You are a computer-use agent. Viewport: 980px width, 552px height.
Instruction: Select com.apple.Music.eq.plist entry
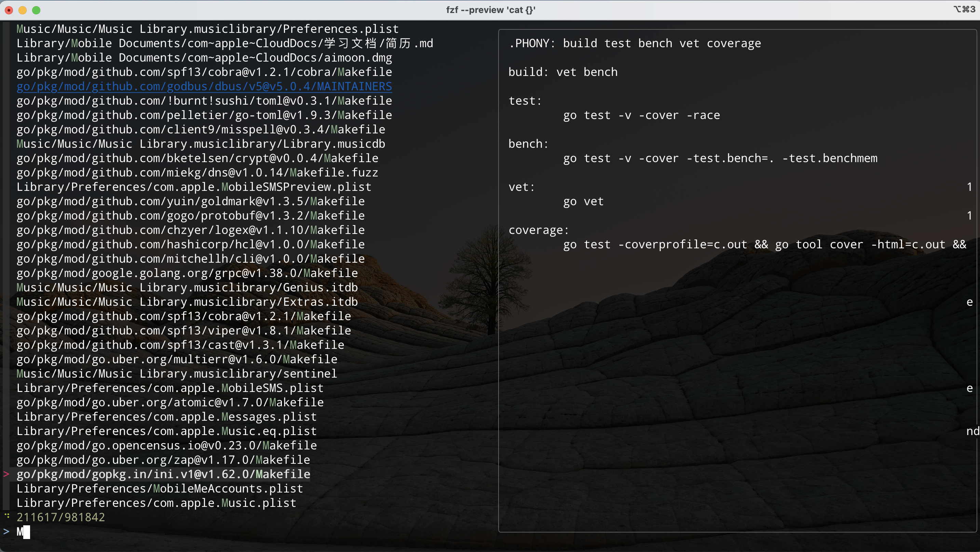tap(166, 431)
